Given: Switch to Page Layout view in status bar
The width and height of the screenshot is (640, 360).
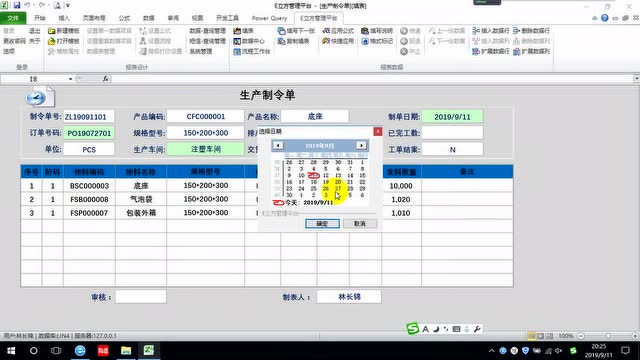Looking at the screenshot, I should click(540, 336).
